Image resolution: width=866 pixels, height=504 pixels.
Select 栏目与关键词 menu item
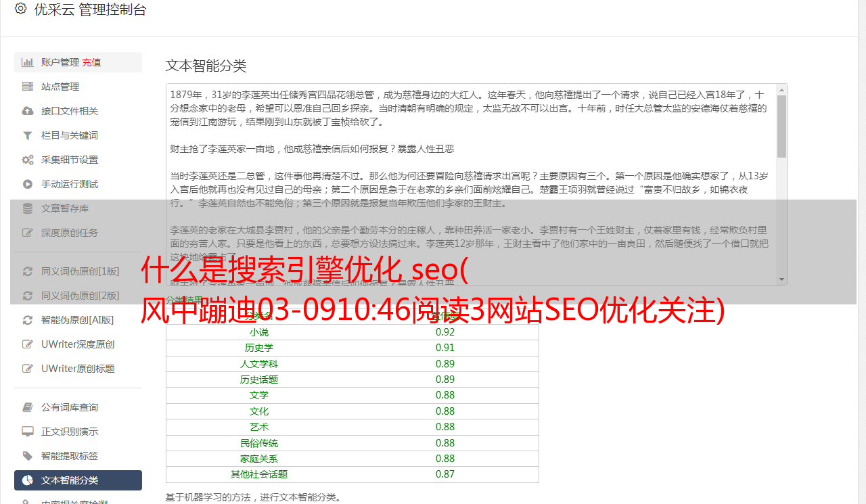click(78, 135)
